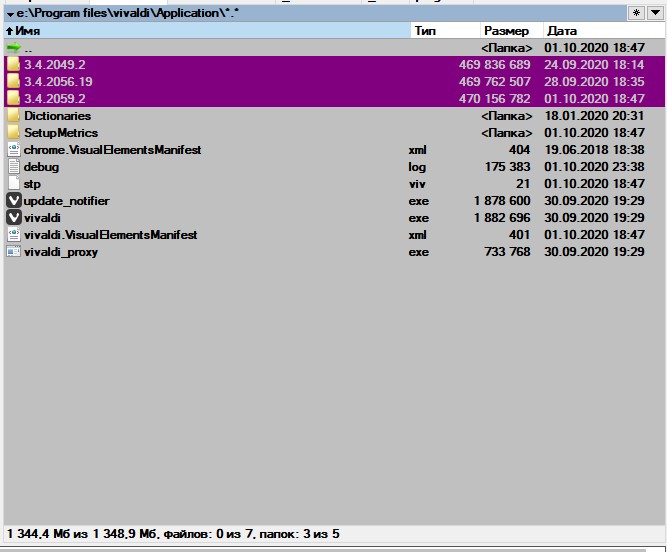667x552 pixels.
Task: Click the vivaldi_proxy executable icon
Action: point(13,252)
